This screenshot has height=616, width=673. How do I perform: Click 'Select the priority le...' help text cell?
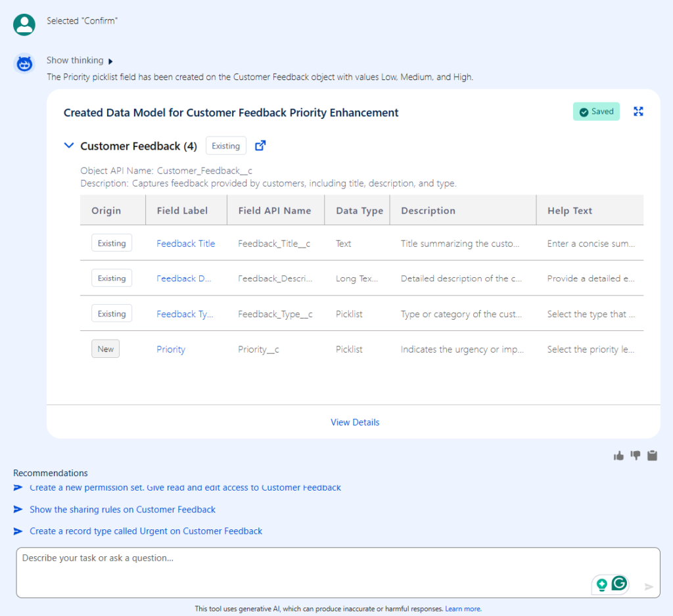click(x=591, y=349)
